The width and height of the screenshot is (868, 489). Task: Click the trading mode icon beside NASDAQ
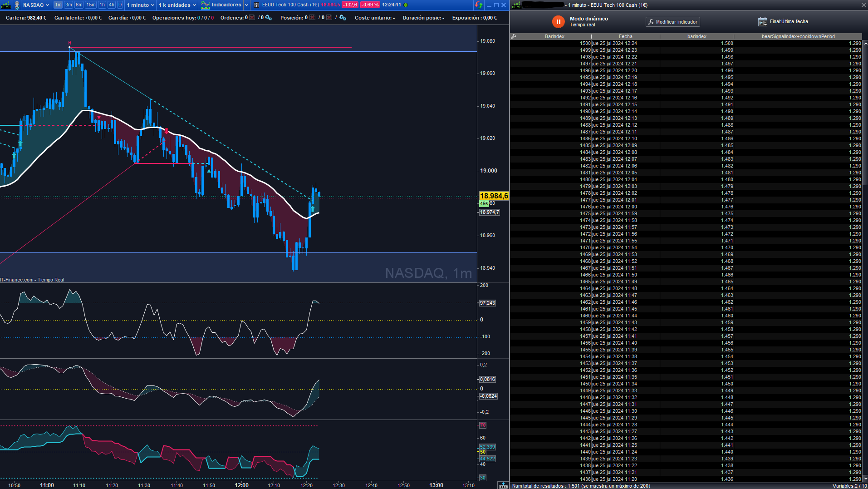click(17, 5)
